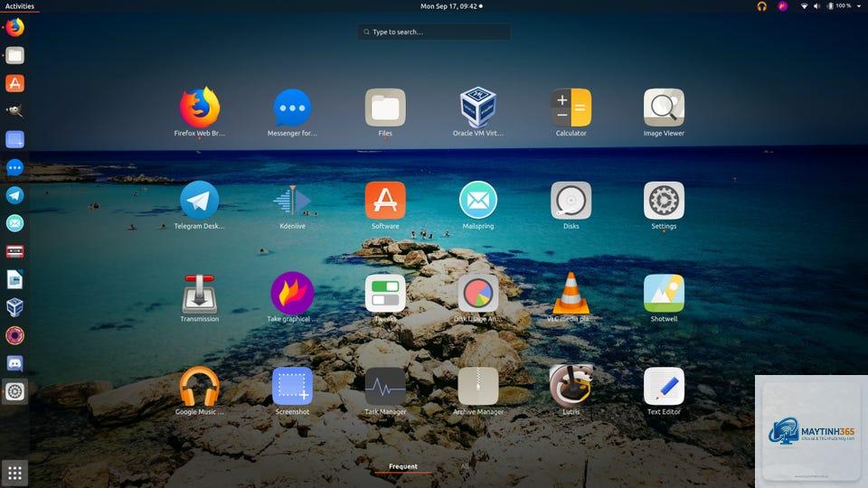Switch to the Frequent tab

click(x=403, y=467)
